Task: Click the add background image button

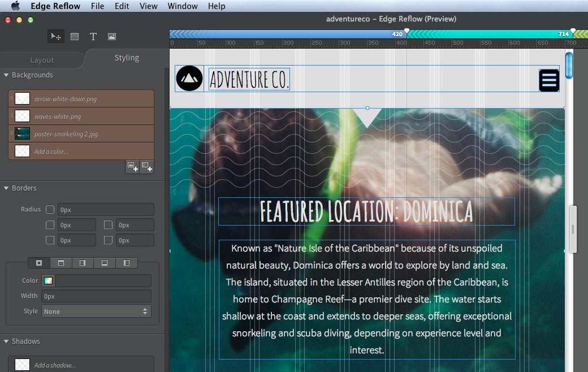Action: click(132, 167)
